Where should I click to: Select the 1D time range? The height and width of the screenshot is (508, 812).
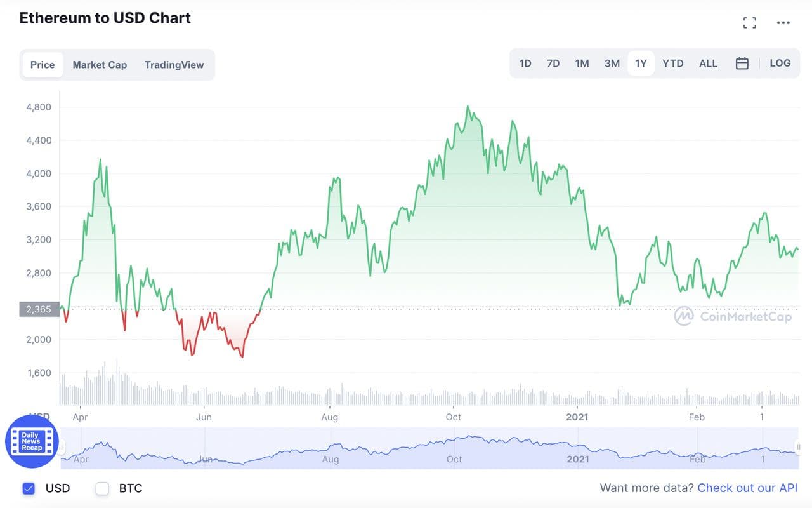(525, 63)
